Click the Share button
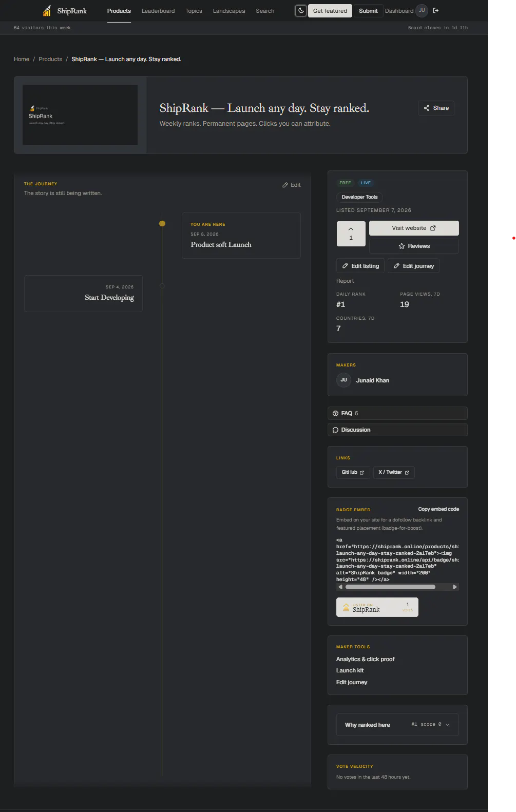The width and height of the screenshot is (516, 812). (x=436, y=108)
